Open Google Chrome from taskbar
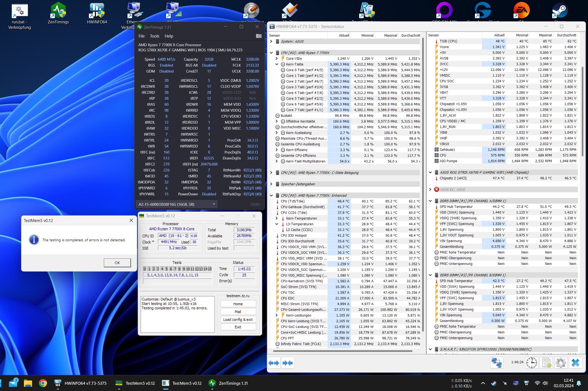This screenshot has height=391, width=588. click(43, 383)
